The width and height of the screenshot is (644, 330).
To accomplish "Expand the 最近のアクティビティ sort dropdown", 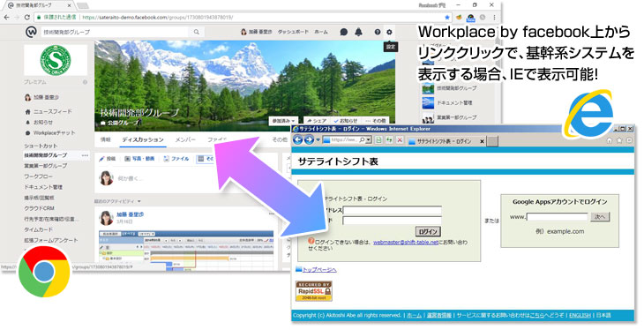I will point(118,201).
